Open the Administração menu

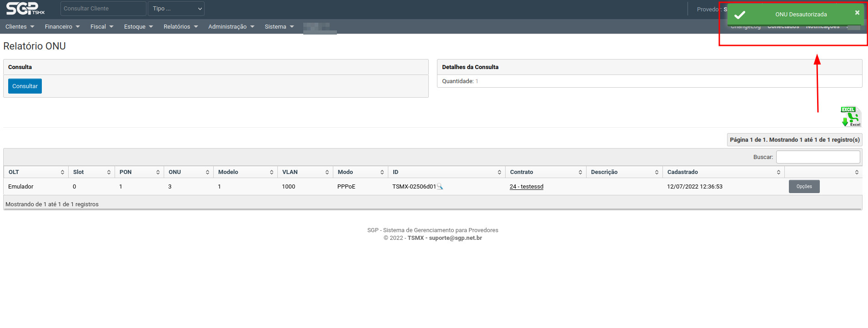tap(231, 27)
